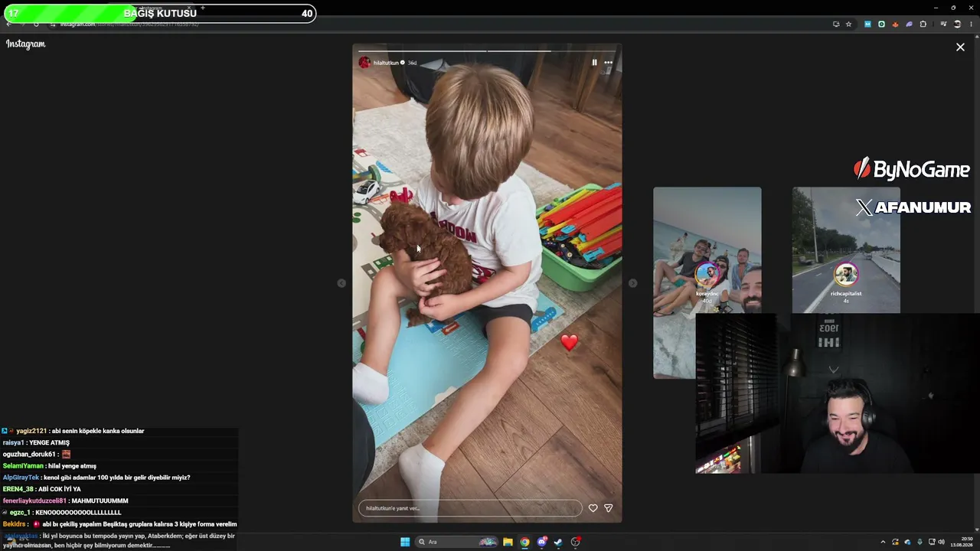Open the Chrome three-dot menu
Screen dimensions: 980x551
point(971,24)
